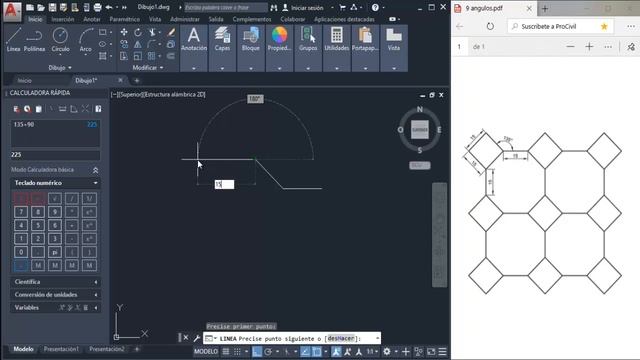Click the Rotate tool in Modificar

point(138,32)
